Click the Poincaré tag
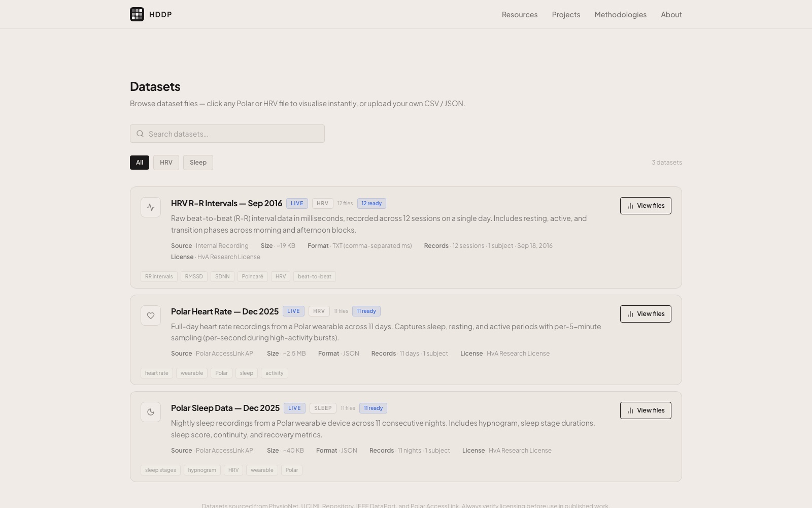This screenshot has height=508, width=812. tap(252, 276)
